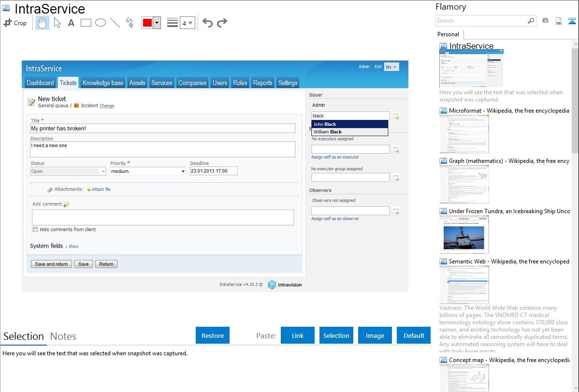Choose the freehand scribble tool
The width and height of the screenshot is (579, 392).
[x=130, y=23]
